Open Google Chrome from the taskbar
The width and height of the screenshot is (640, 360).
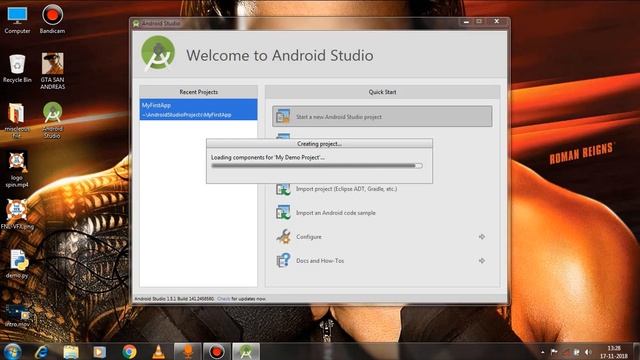coord(129,352)
